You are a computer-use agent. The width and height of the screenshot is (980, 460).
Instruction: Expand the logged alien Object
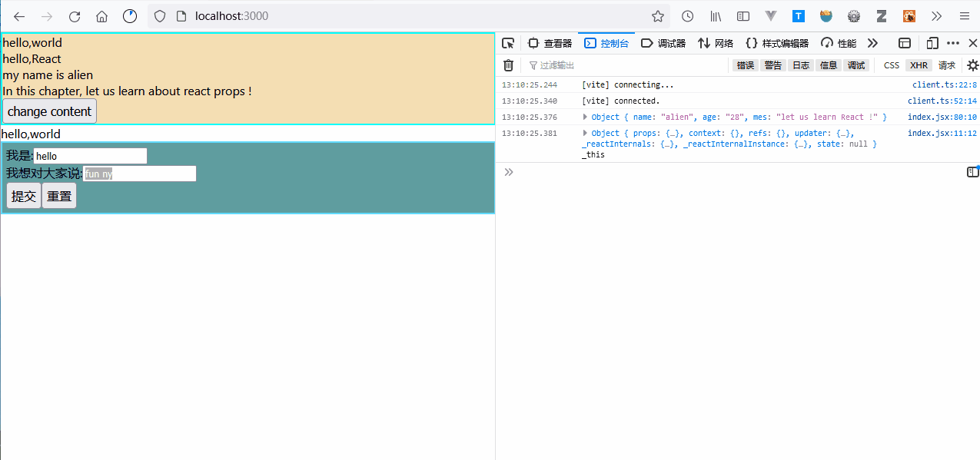(586, 117)
